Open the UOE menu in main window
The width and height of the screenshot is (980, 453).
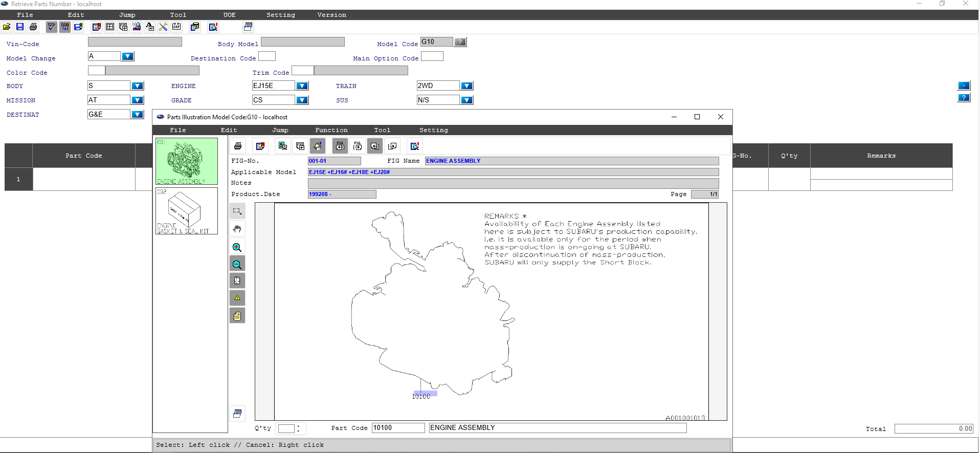[x=229, y=15]
